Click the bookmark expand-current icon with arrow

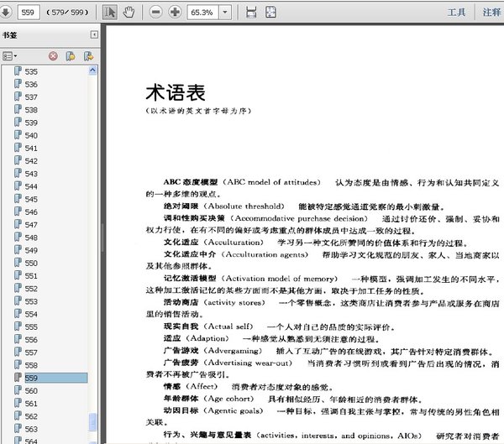[x=87, y=56]
